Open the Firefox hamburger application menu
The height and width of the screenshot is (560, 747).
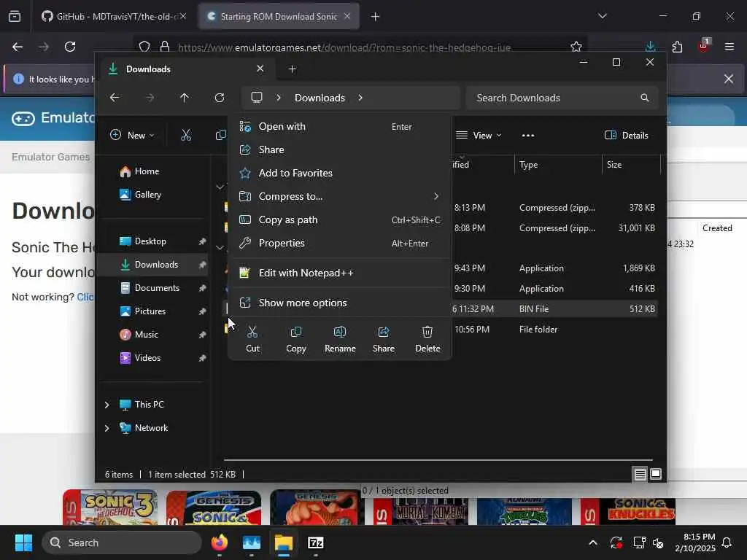[x=729, y=47]
